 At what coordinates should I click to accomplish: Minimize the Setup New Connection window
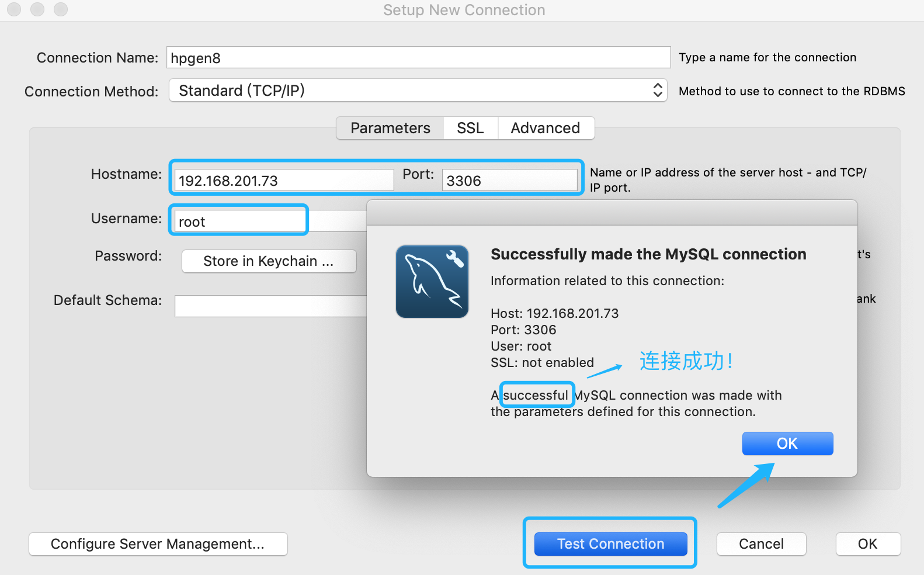point(37,9)
